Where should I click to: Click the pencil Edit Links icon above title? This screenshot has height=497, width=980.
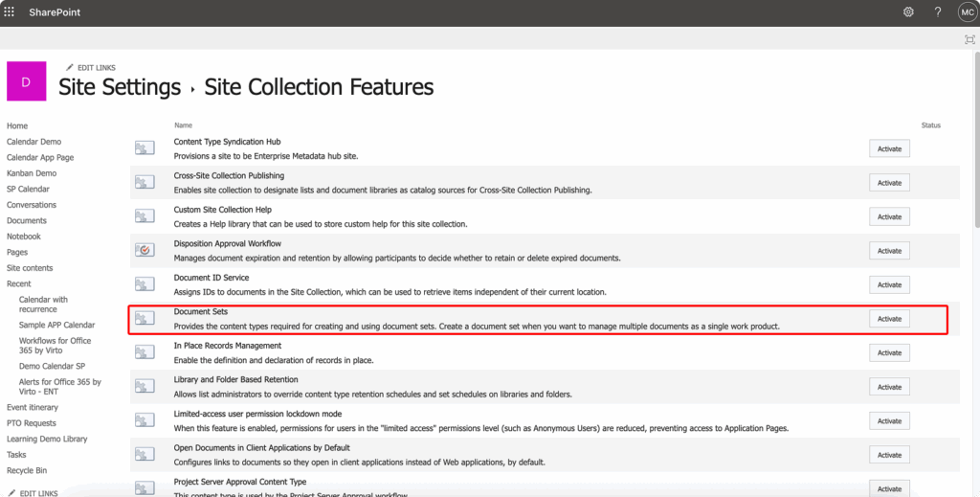(69, 68)
